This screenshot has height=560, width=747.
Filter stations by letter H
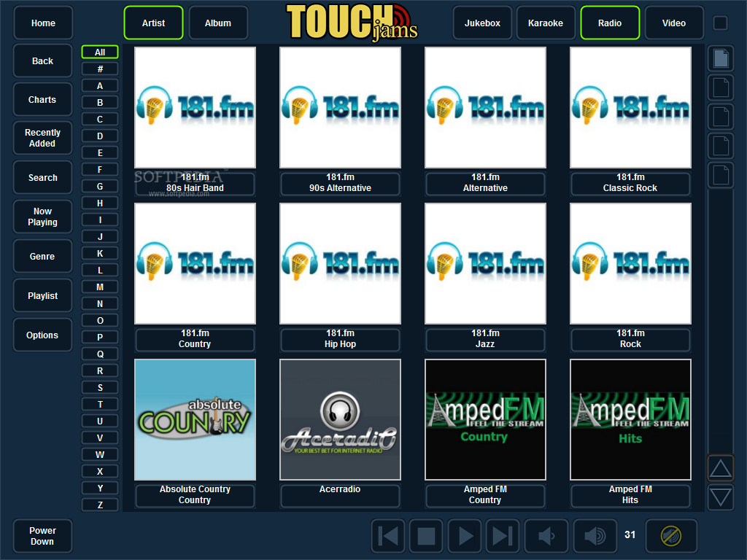(x=100, y=203)
